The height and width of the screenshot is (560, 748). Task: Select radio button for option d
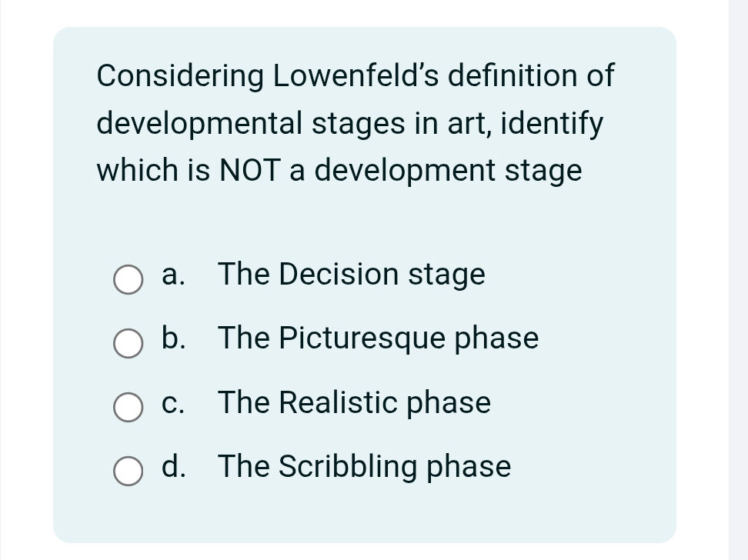click(130, 473)
